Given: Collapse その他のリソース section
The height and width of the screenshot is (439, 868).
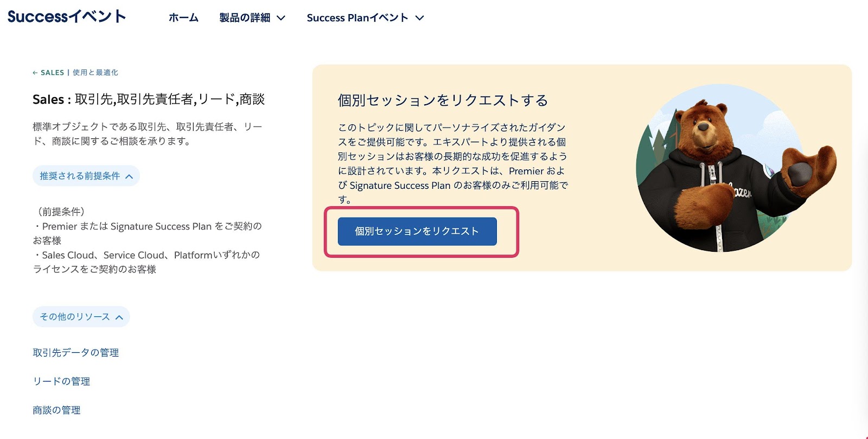Looking at the screenshot, I should point(81,317).
